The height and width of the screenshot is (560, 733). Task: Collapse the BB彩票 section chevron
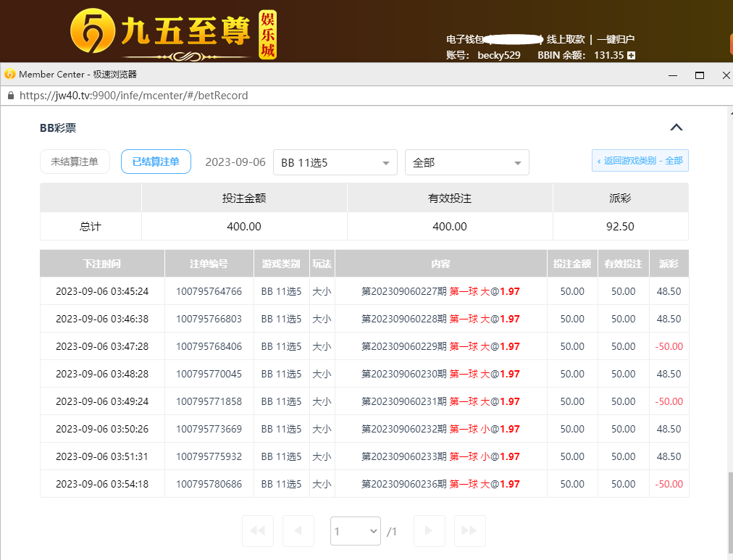click(676, 128)
